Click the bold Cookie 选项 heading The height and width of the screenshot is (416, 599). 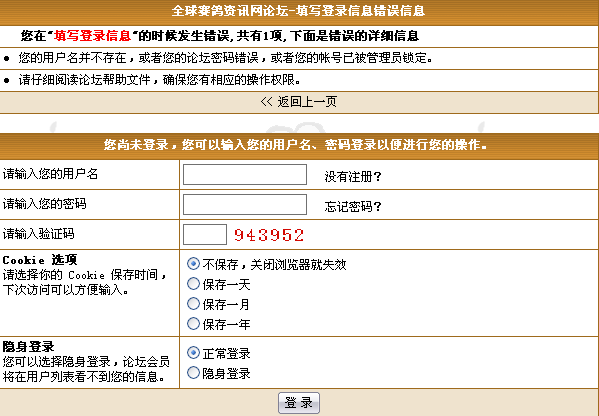[40, 260]
